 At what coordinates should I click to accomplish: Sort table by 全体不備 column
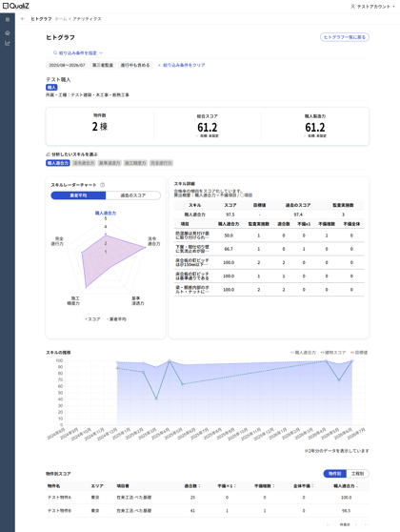pos(304,486)
